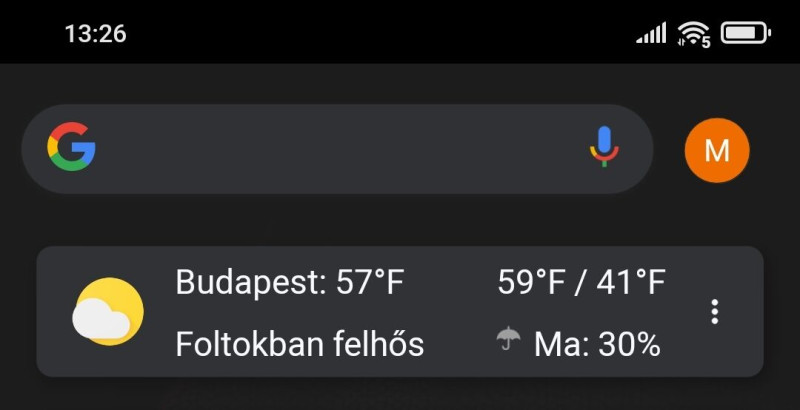Tap the Google G logo
The image size is (800, 410).
[x=71, y=146]
